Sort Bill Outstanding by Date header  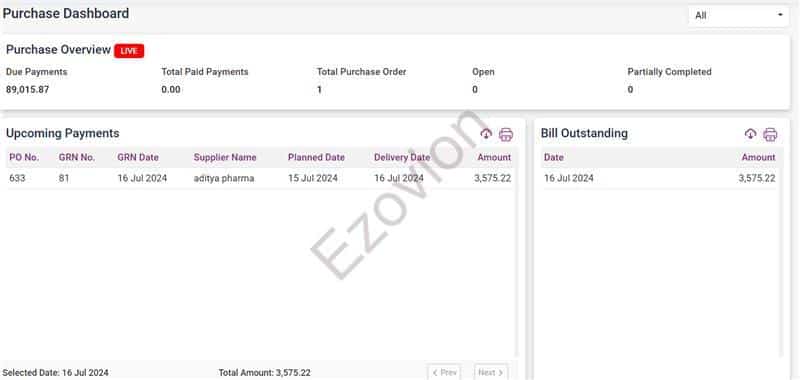coord(554,158)
